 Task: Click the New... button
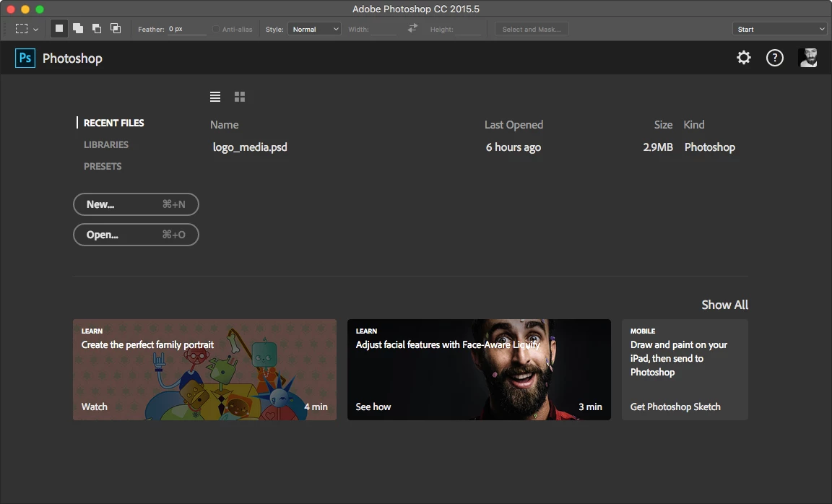pyautogui.click(x=136, y=204)
